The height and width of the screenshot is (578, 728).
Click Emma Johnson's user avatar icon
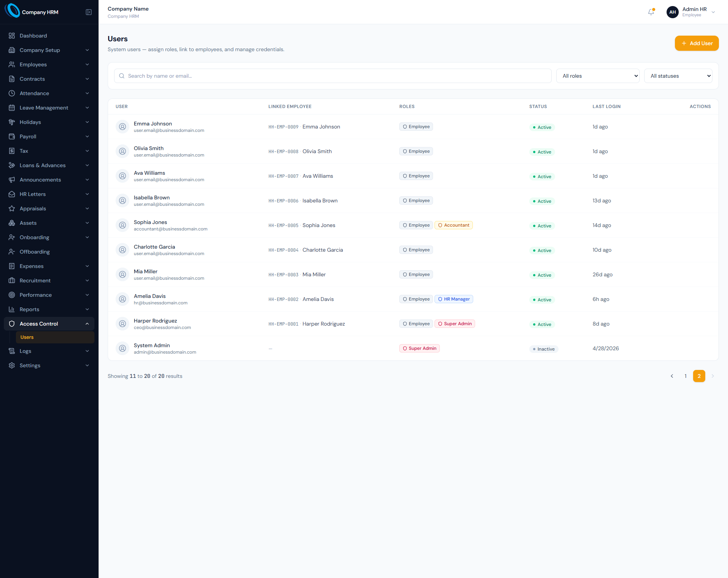click(122, 127)
